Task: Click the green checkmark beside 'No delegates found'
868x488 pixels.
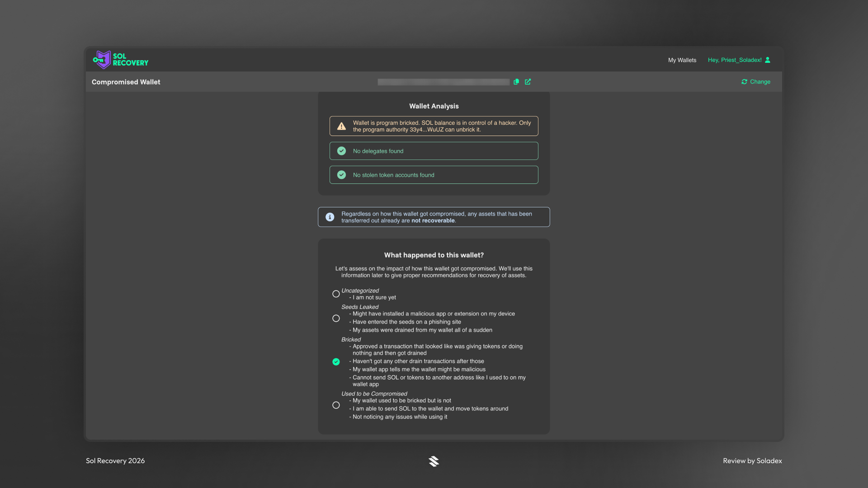Action: [341, 150]
